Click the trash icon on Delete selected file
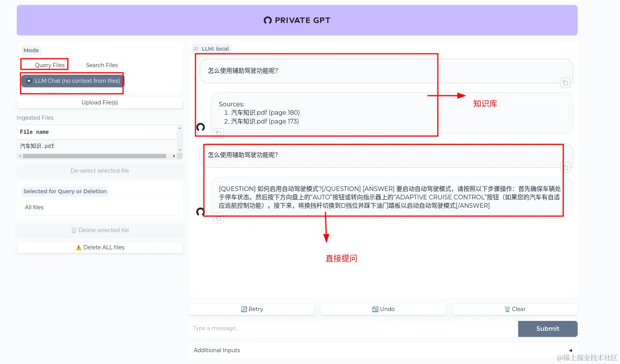This screenshot has width=620, height=364. [74, 230]
